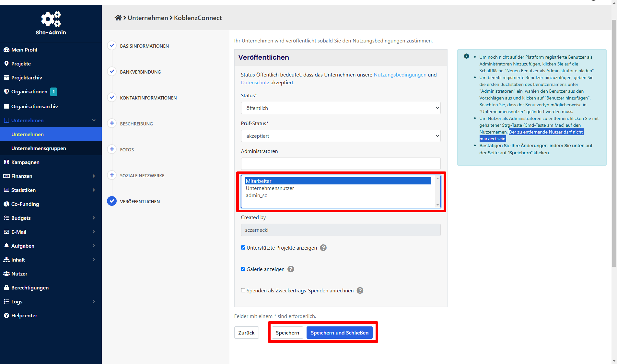Open the Prüf-Status dropdown showing akzeptiert

(x=340, y=136)
